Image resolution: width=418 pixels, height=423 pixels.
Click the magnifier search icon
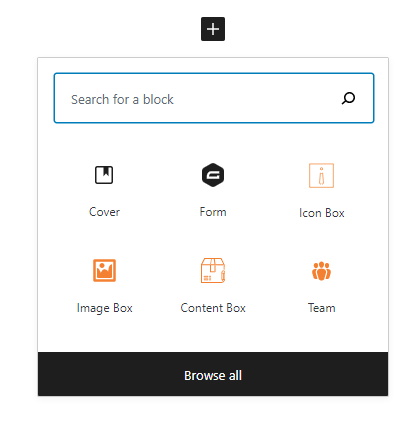(x=348, y=98)
